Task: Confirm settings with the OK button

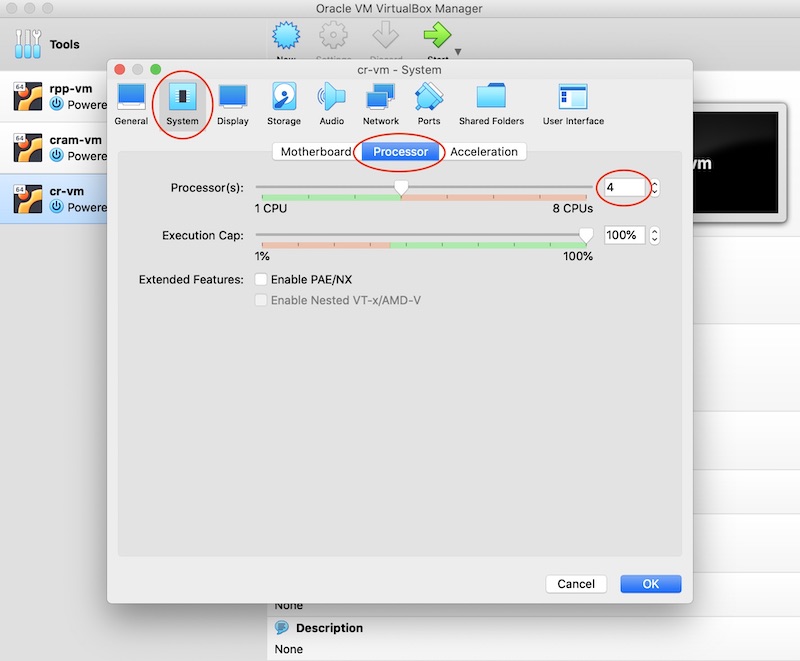Action: (650, 584)
